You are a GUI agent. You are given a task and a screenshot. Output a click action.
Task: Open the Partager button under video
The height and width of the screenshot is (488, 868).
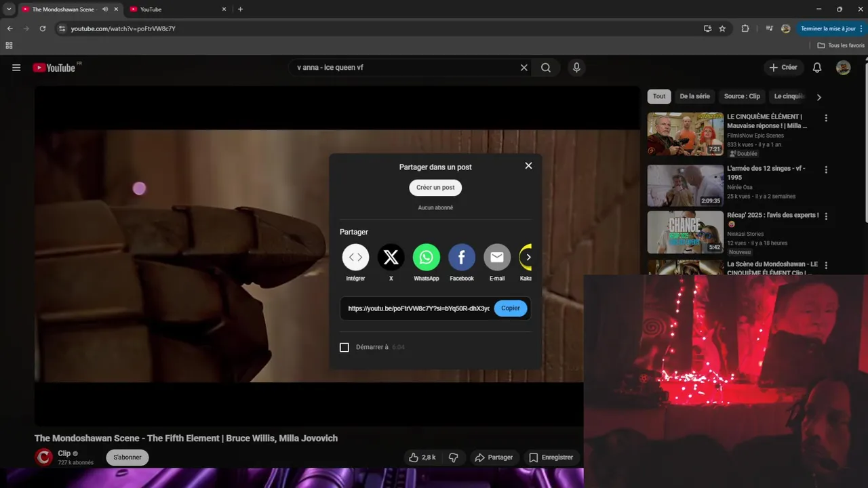click(x=494, y=457)
